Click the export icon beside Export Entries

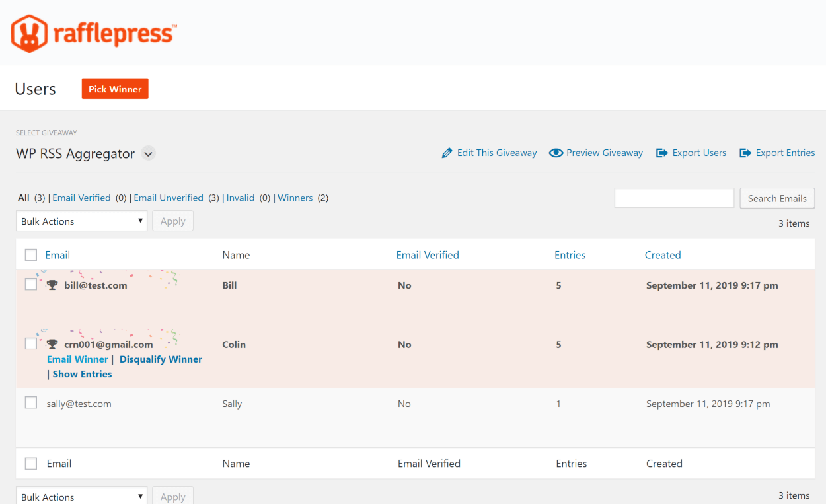(x=745, y=153)
